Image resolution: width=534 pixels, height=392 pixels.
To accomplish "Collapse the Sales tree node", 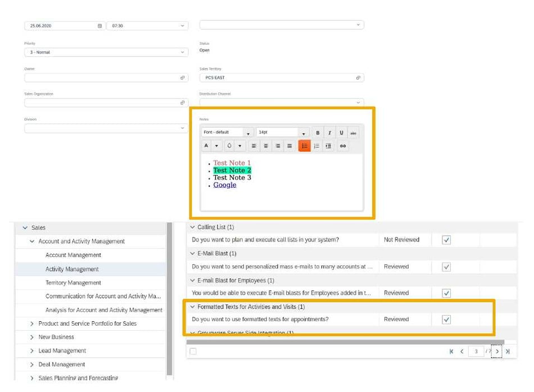I will tap(25, 228).
